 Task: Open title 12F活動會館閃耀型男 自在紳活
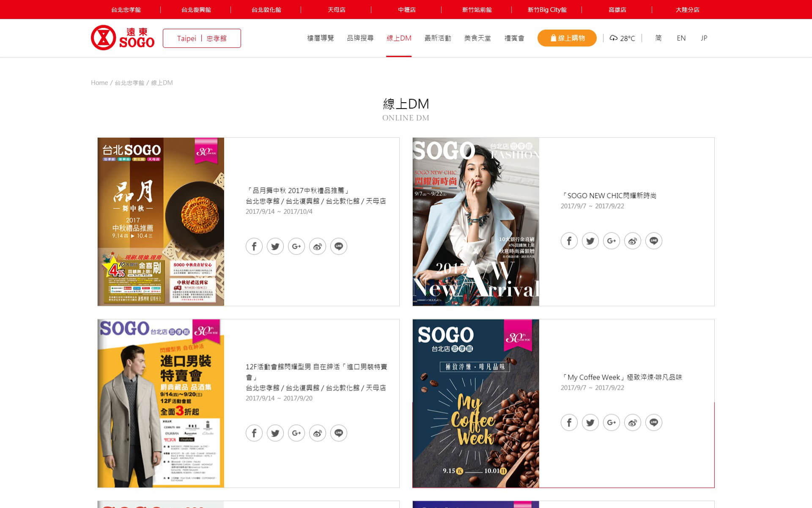[x=316, y=372]
